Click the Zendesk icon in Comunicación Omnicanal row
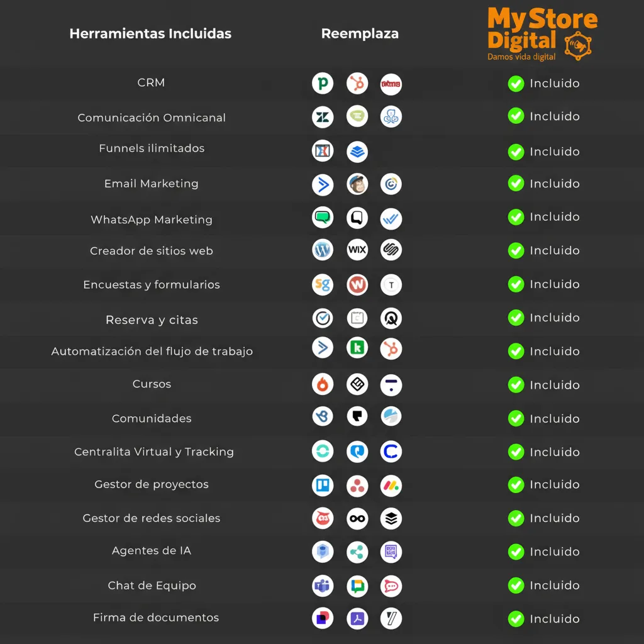Viewport: 644px width, 644px height. pos(323,117)
